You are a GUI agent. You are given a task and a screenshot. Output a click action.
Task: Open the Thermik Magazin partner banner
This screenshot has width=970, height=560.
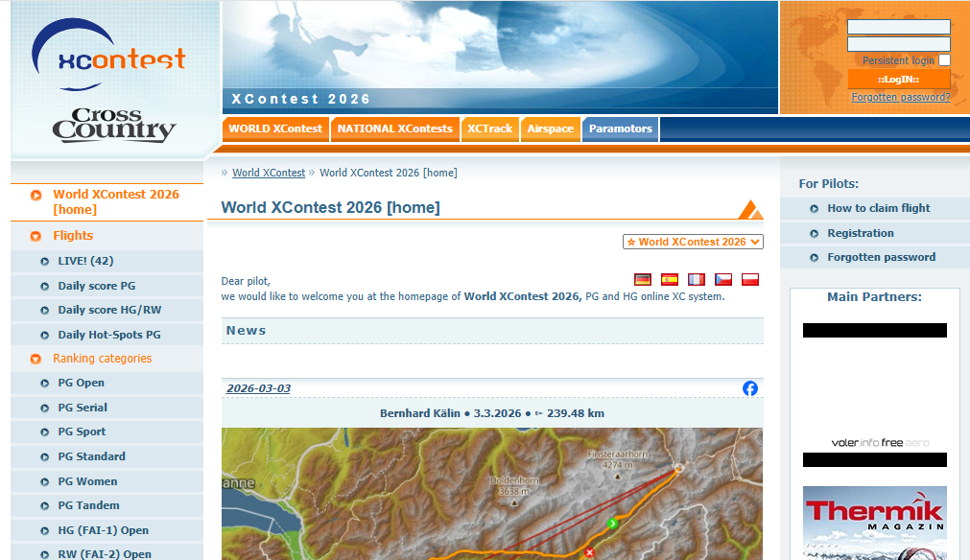tap(875, 523)
